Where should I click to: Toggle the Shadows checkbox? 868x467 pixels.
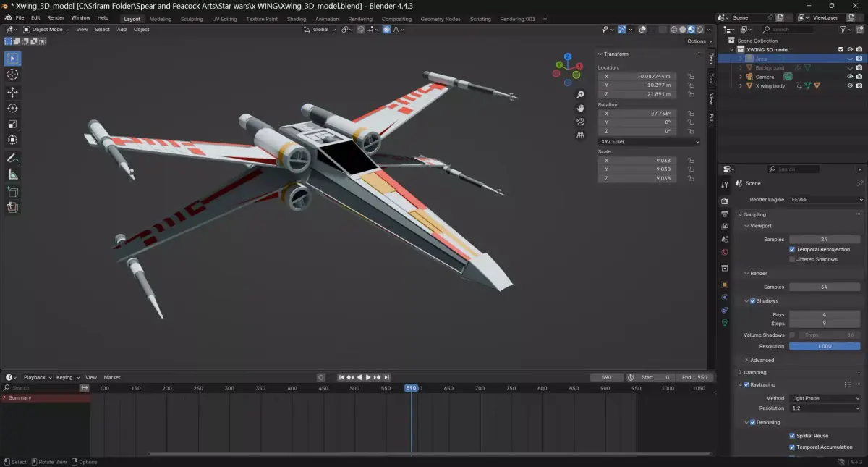point(752,300)
